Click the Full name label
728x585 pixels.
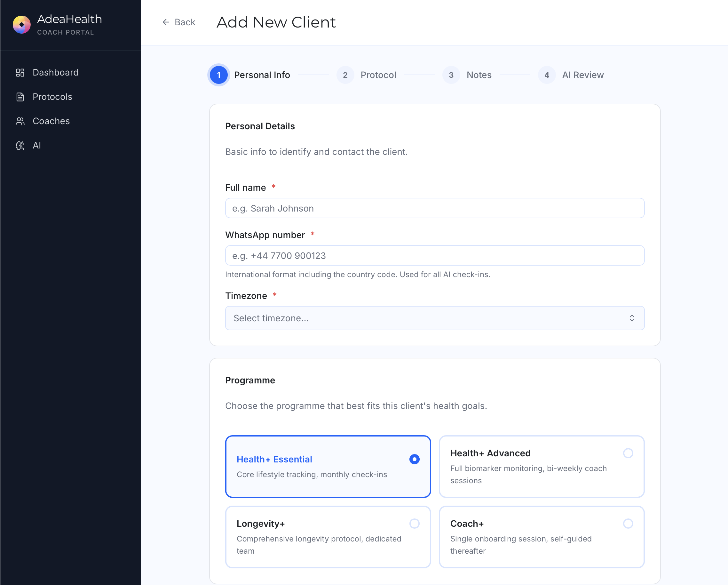click(245, 188)
